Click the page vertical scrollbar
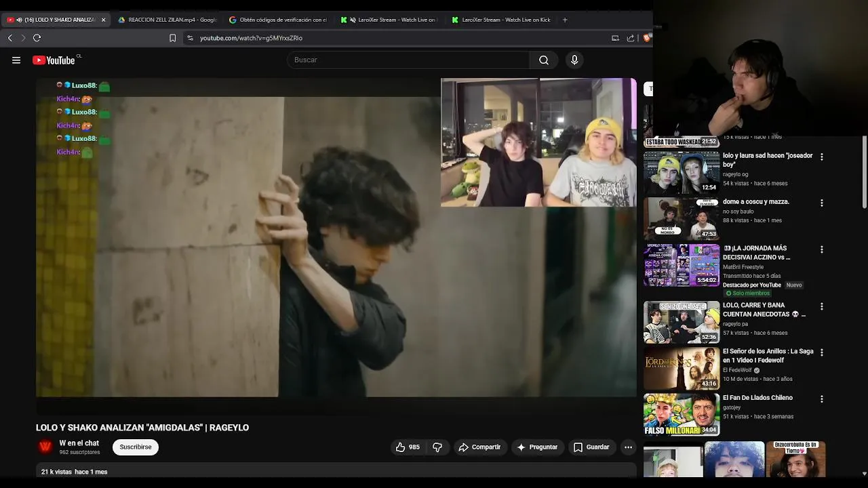This screenshot has width=868, height=488. click(x=864, y=173)
